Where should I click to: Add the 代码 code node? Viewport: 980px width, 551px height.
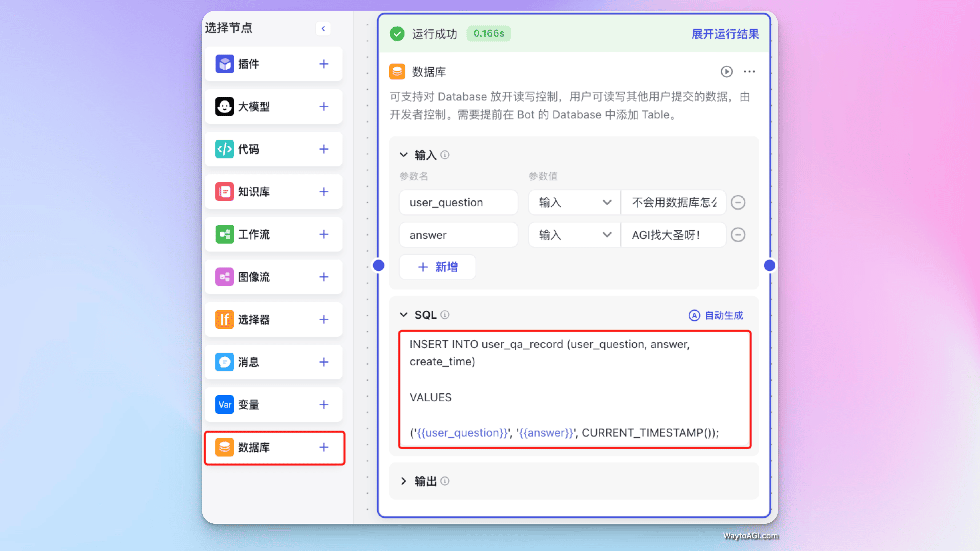(x=323, y=149)
